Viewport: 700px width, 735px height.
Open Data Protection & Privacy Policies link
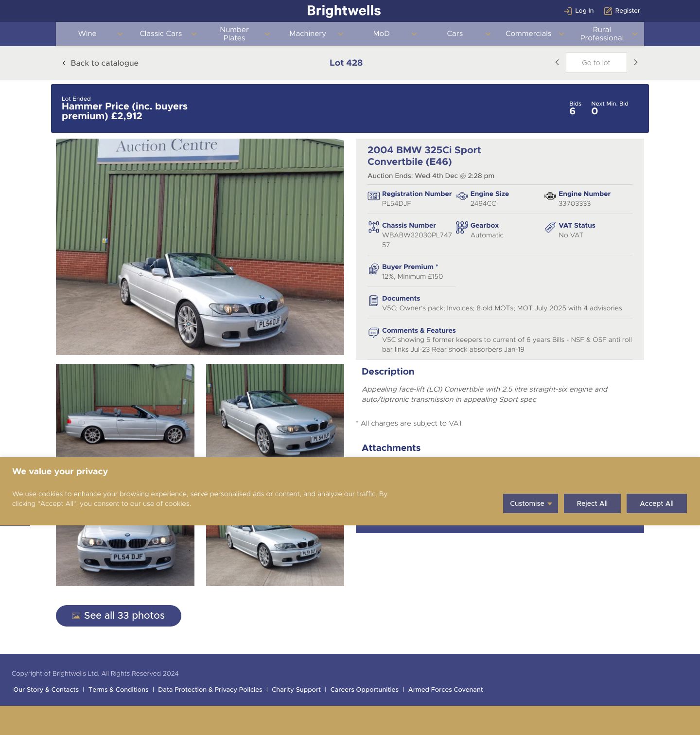click(210, 690)
